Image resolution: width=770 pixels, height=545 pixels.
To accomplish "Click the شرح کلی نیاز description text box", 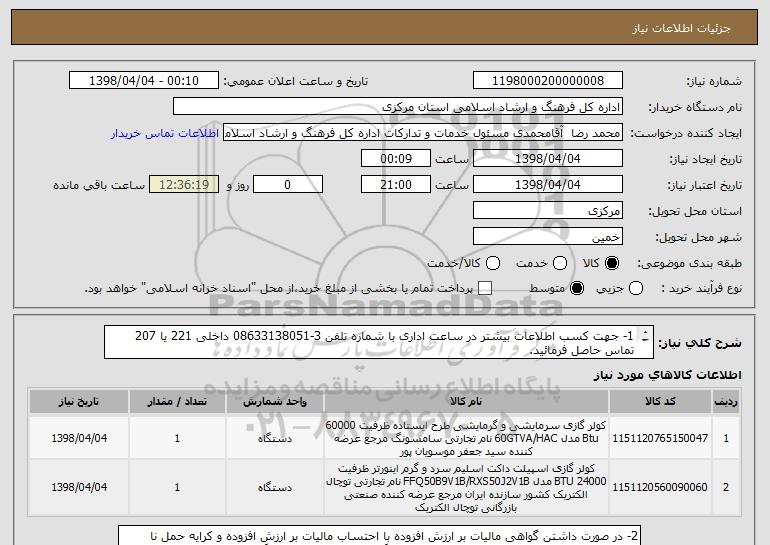I will pos(379,342).
